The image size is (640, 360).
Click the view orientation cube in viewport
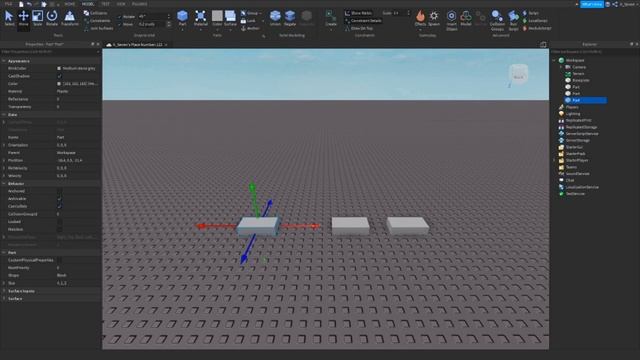(x=518, y=74)
